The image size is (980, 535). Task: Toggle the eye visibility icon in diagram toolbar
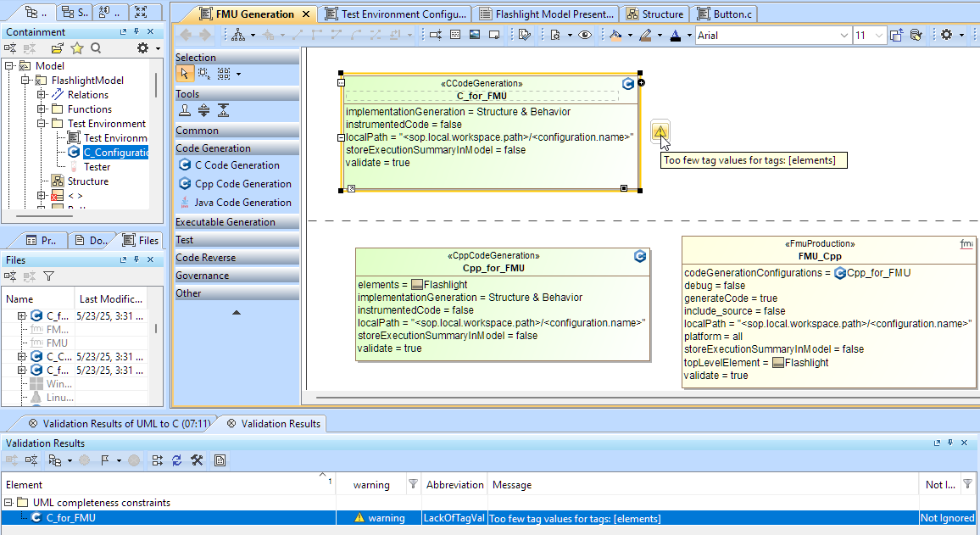click(x=584, y=35)
